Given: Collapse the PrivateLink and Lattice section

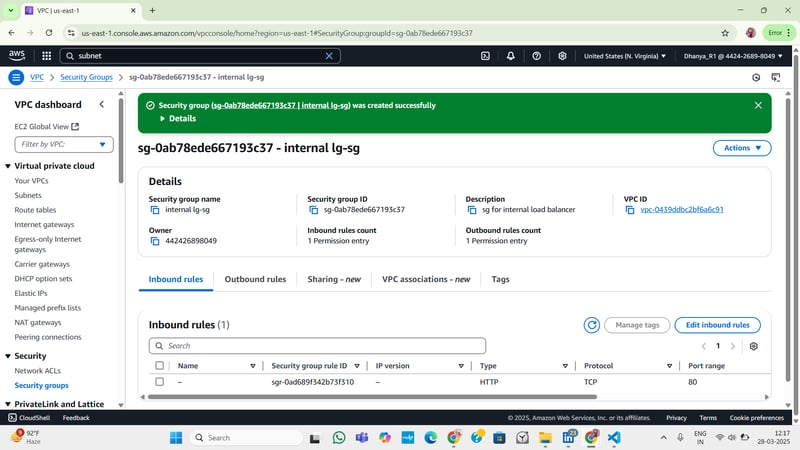Looking at the screenshot, I should (8, 404).
